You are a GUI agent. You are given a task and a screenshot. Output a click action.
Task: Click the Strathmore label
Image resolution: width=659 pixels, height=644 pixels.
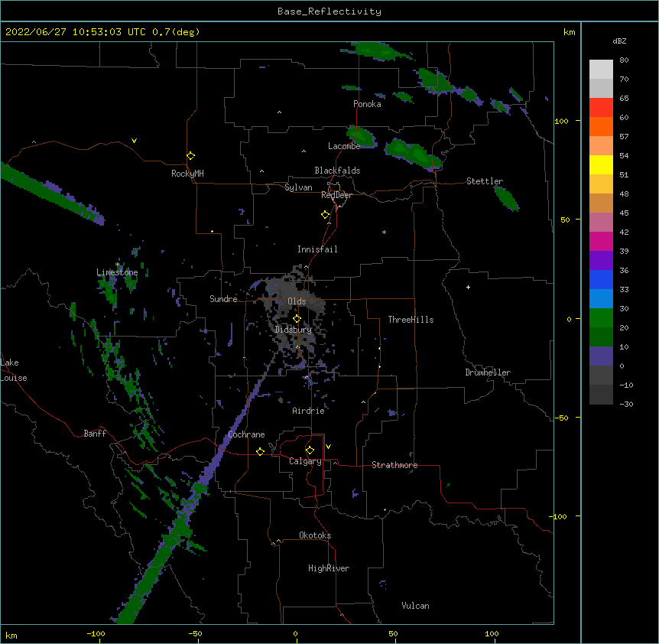pos(394,465)
